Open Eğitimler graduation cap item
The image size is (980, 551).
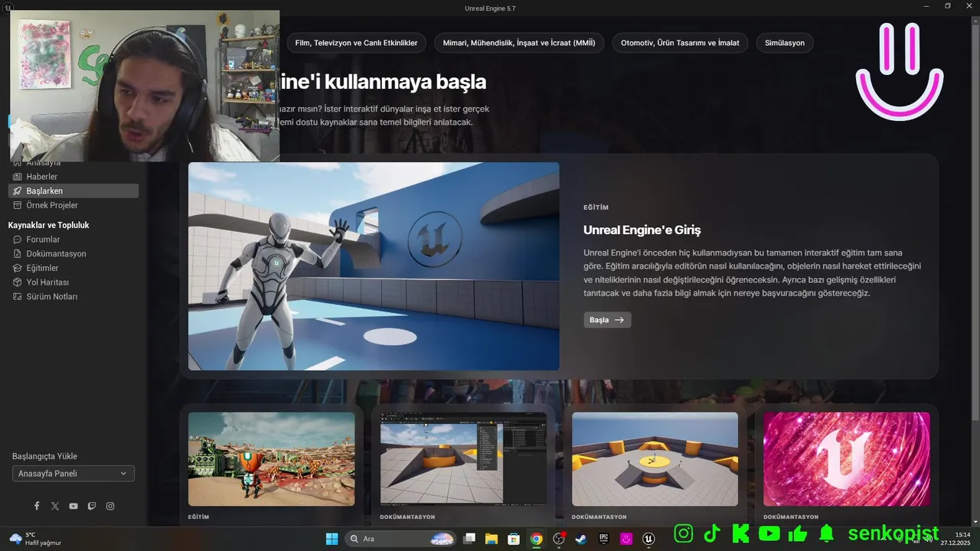coord(73,268)
